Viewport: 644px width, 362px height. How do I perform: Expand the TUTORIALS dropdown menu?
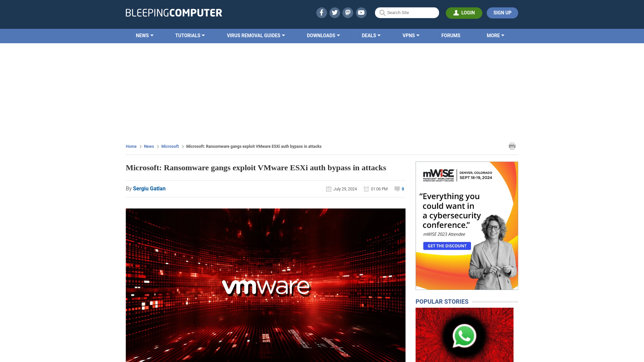[190, 35]
